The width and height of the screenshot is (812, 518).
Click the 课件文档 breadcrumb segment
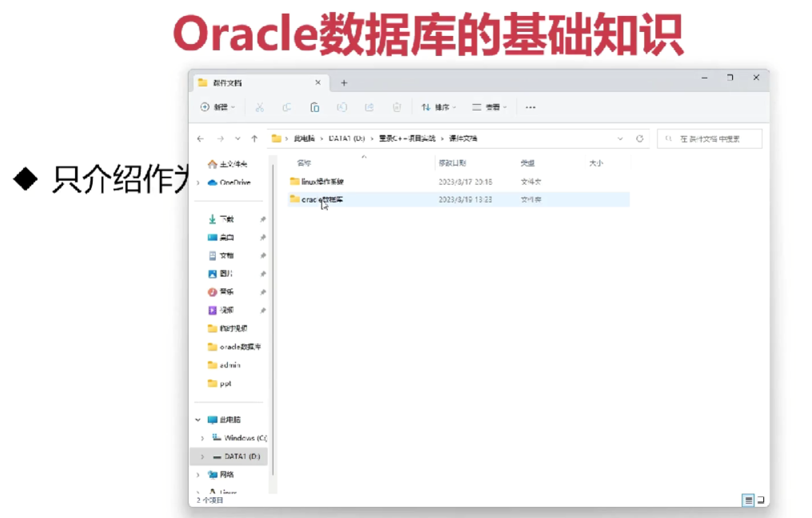pyautogui.click(x=463, y=139)
